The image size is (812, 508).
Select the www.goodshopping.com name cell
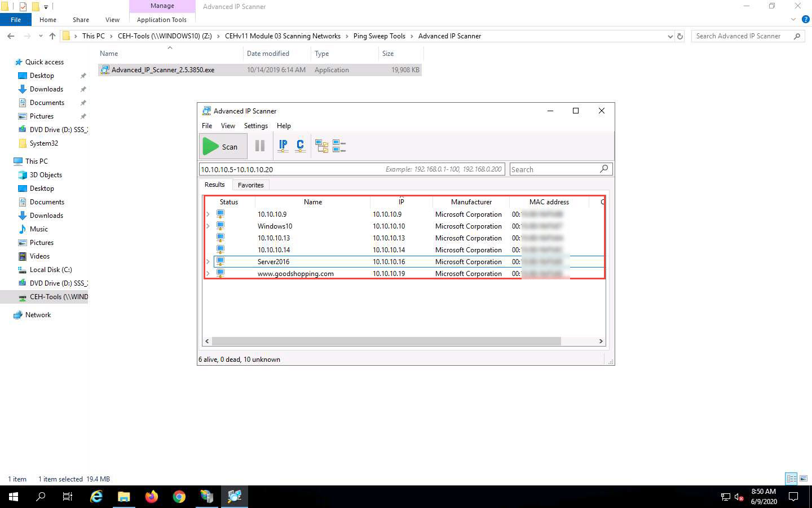coord(295,274)
